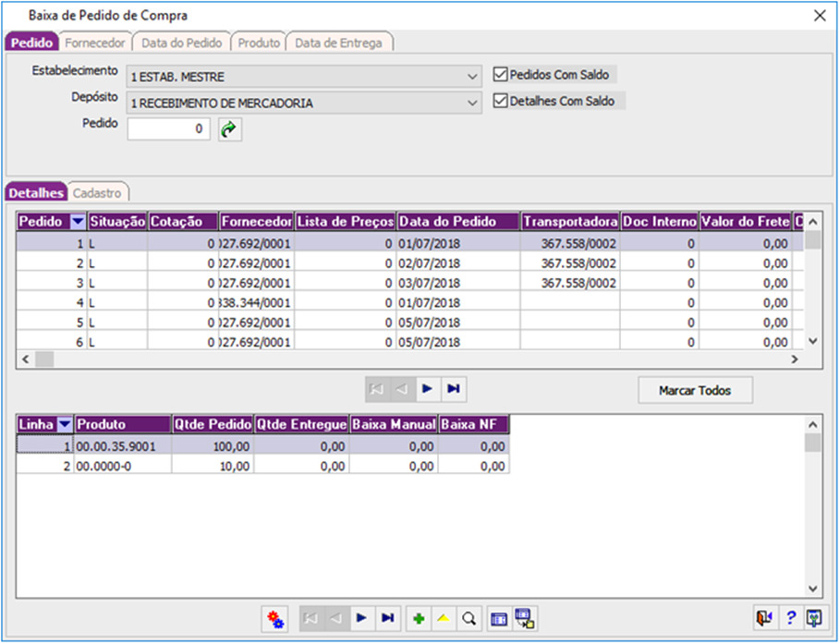The height and width of the screenshot is (644, 840).
Task: Click the 10,00 Qtde Pedido cell
Action: (x=213, y=466)
